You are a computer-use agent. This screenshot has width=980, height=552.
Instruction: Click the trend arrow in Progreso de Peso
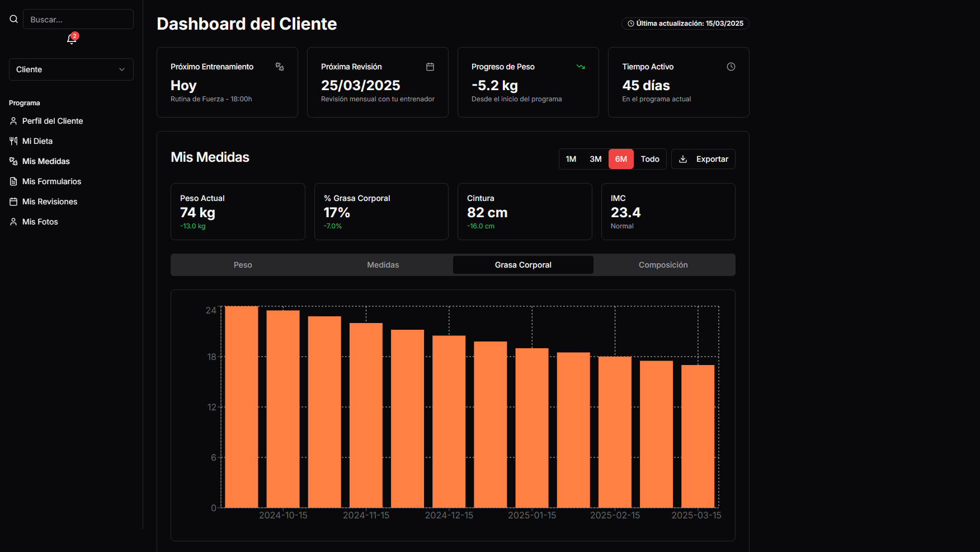[581, 67]
